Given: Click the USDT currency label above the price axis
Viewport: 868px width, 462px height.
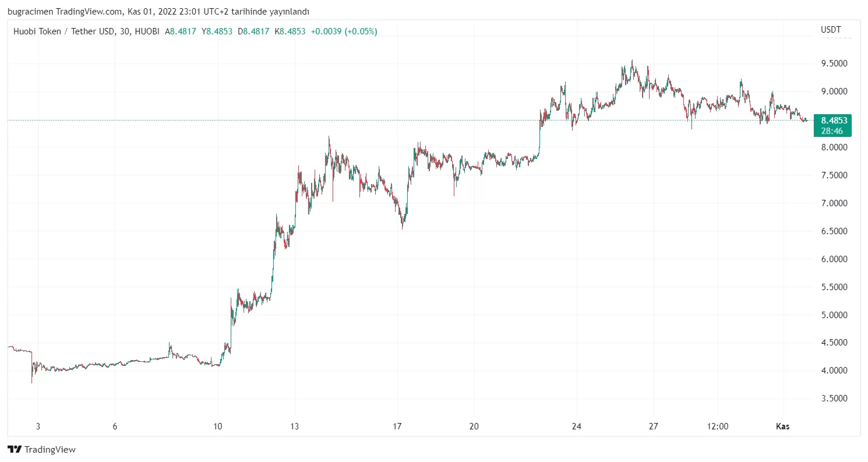Looking at the screenshot, I should pos(831,30).
